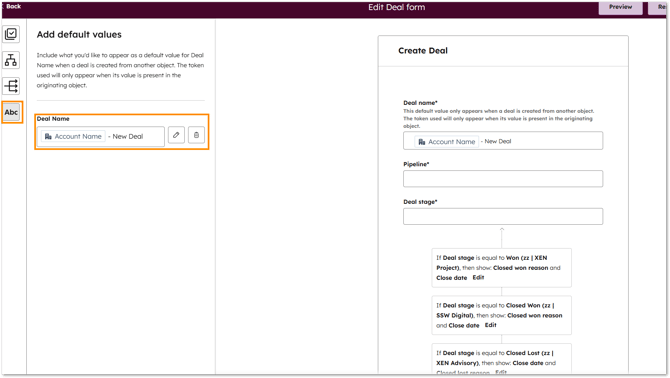Screen dimensions: 670x378
Task: Click the Deal name field in Create Deal preview
Action: tap(503, 141)
